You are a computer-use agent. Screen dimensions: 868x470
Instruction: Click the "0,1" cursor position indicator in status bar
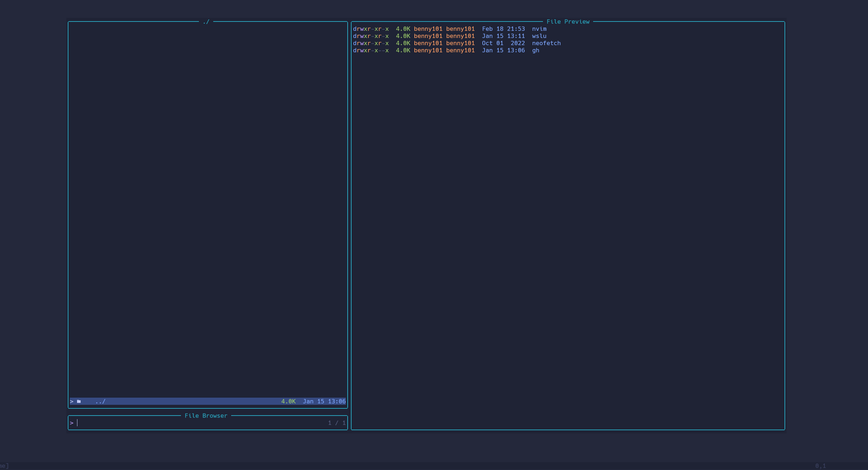pyautogui.click(x=821, y=466)
